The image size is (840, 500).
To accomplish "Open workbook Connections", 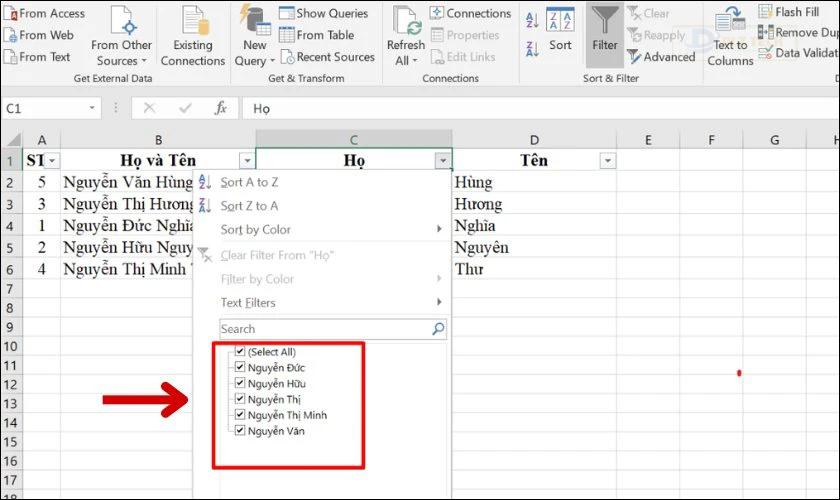I will 470,13.
